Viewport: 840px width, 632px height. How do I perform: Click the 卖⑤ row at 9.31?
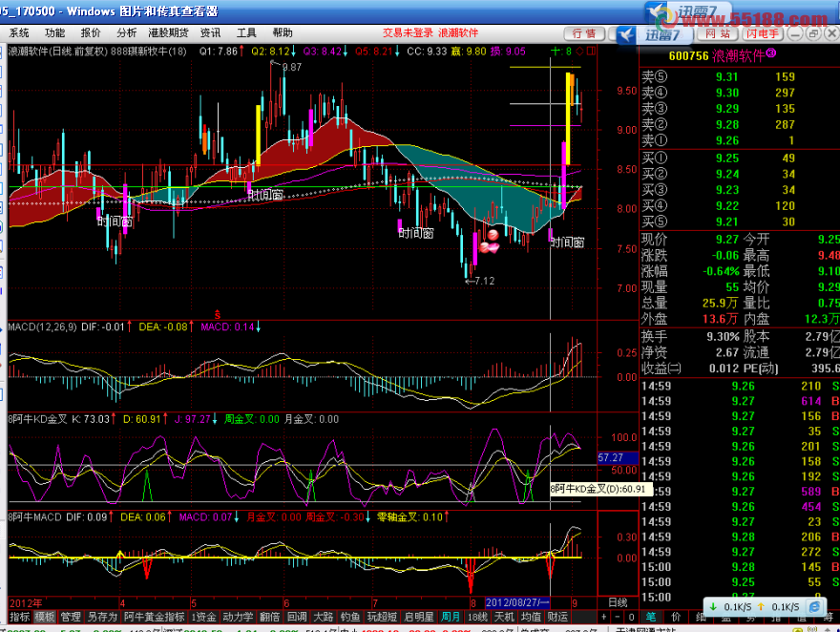(x=739, y=77)
